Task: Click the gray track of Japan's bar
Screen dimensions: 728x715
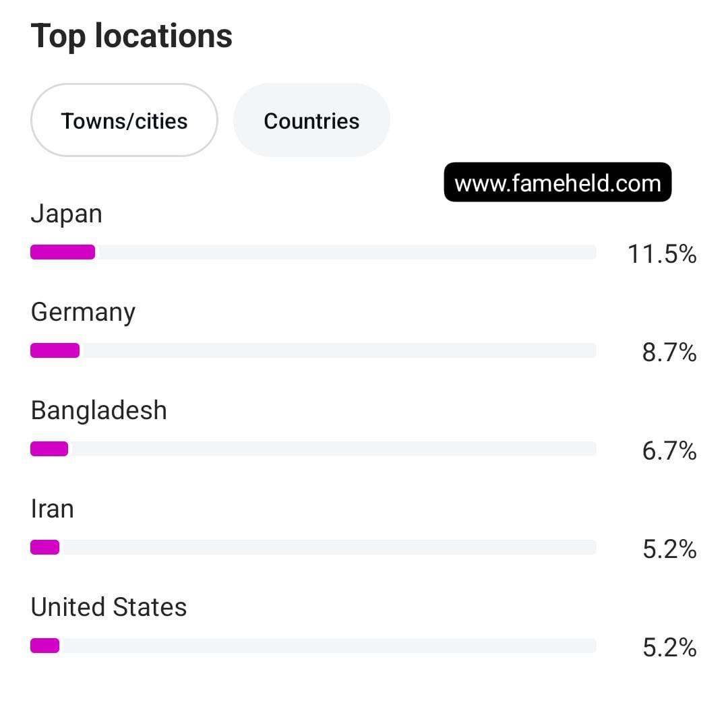Action: click(x=344, y=252)
